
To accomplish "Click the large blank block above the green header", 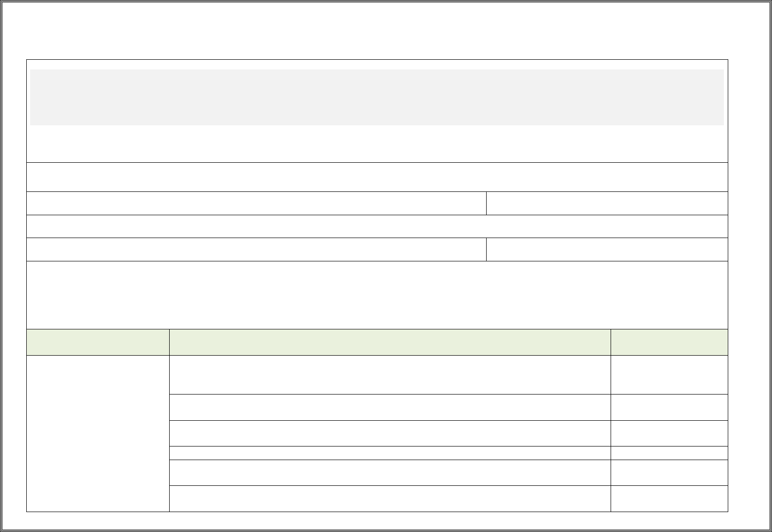I will (377, 295).
